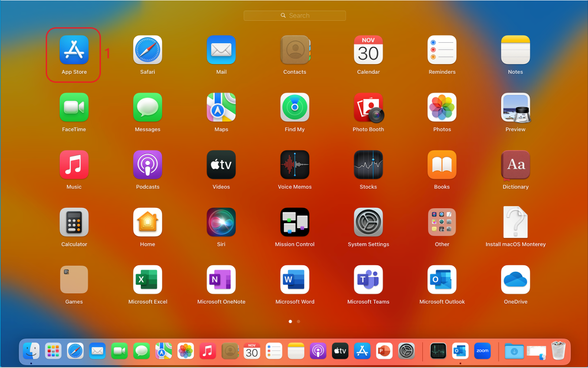The width and height of the screenshot is (588, 368).
Task: Expand the Other apps folder
Action: 442,222
